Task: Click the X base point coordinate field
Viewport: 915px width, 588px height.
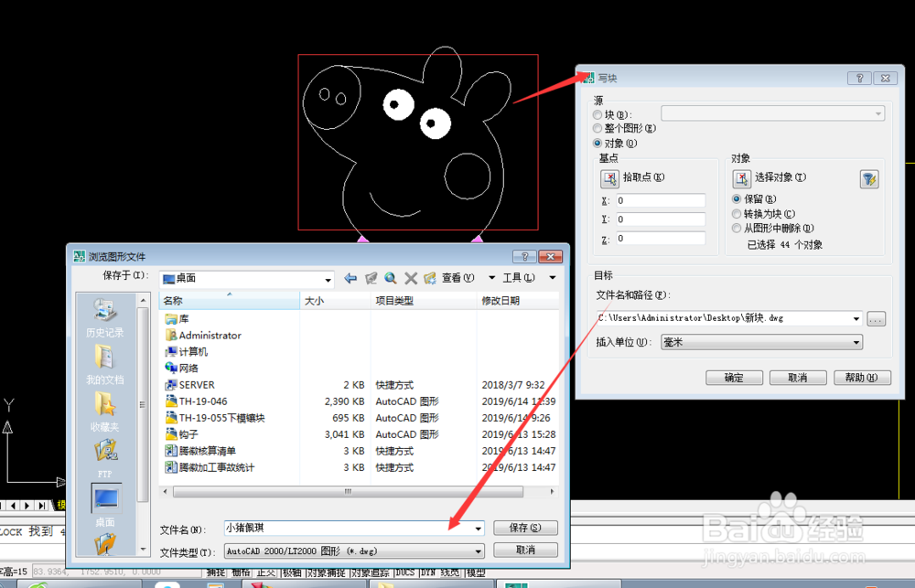Action: (x=661, y=200)
